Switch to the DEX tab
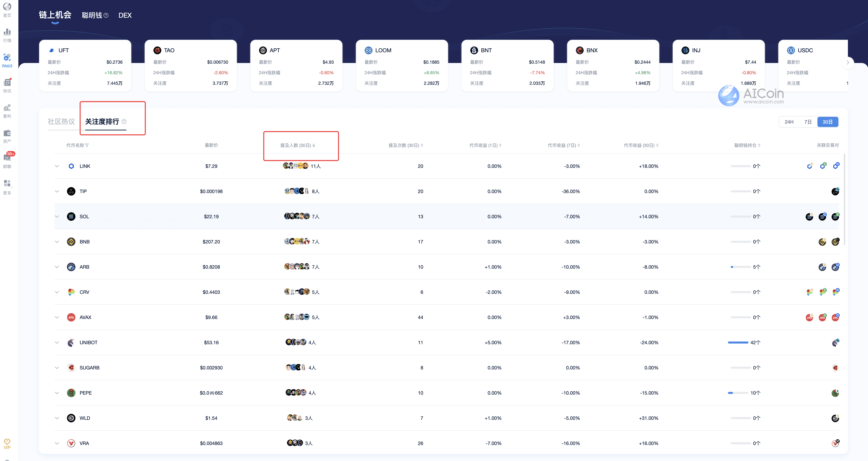The width and height of the screenshot is (868, 461). coord(125,15)
